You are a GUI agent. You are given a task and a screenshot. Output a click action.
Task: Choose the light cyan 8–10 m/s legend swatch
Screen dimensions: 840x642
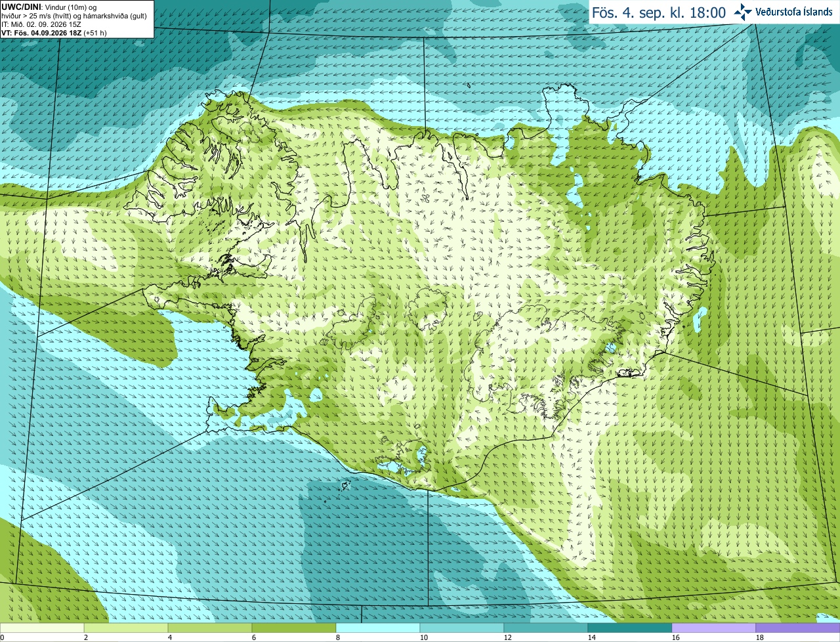(378, 628)
